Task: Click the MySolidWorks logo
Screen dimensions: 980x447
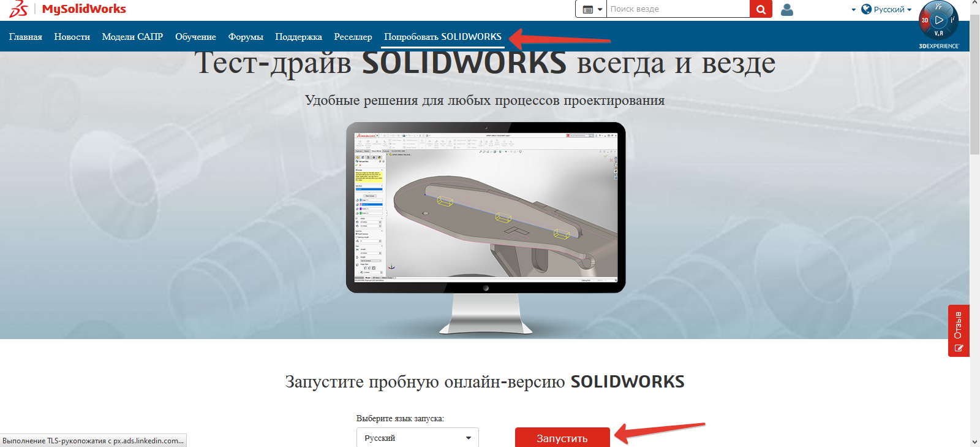Action: point(68,9)
